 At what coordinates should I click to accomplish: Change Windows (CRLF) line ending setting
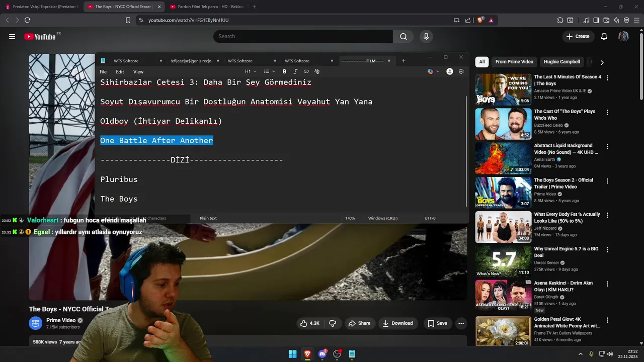pyautogui.click(x=383, y=218)
